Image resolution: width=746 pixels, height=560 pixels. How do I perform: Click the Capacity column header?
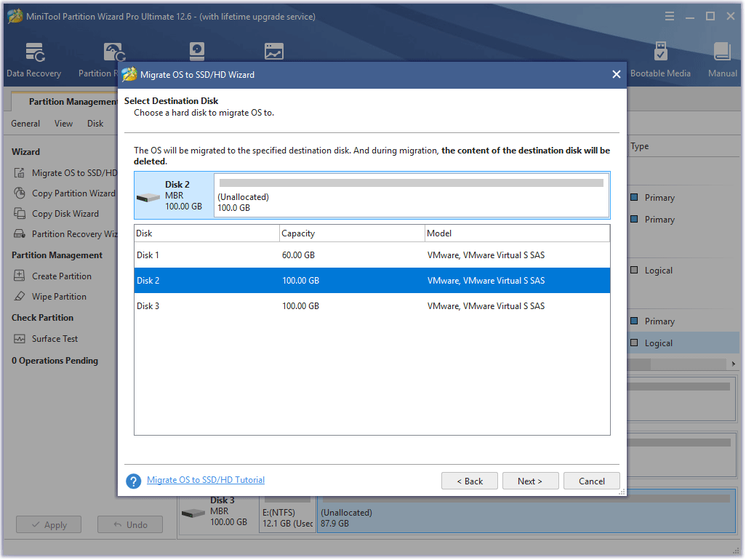(352, 233)
